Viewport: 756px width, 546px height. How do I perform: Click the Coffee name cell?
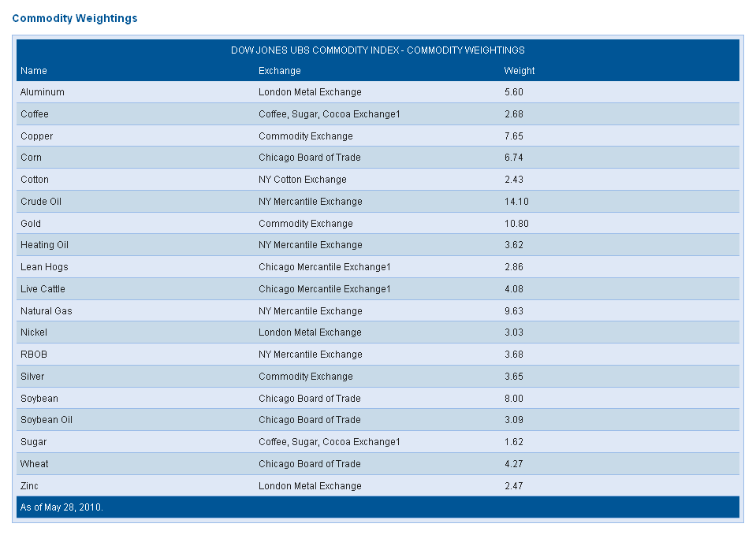(35, 114)
